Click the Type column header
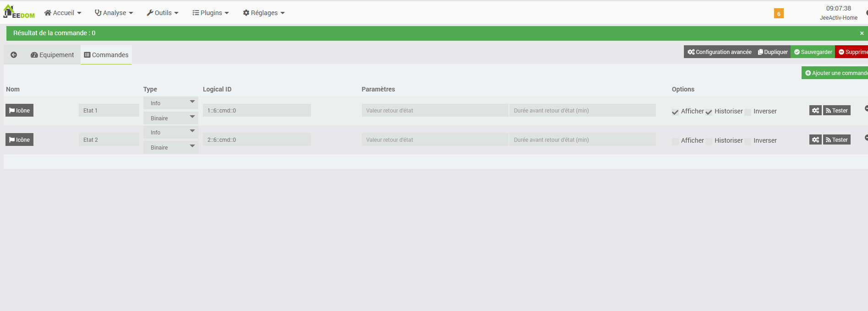868x311 pixels. coord(150,89)
